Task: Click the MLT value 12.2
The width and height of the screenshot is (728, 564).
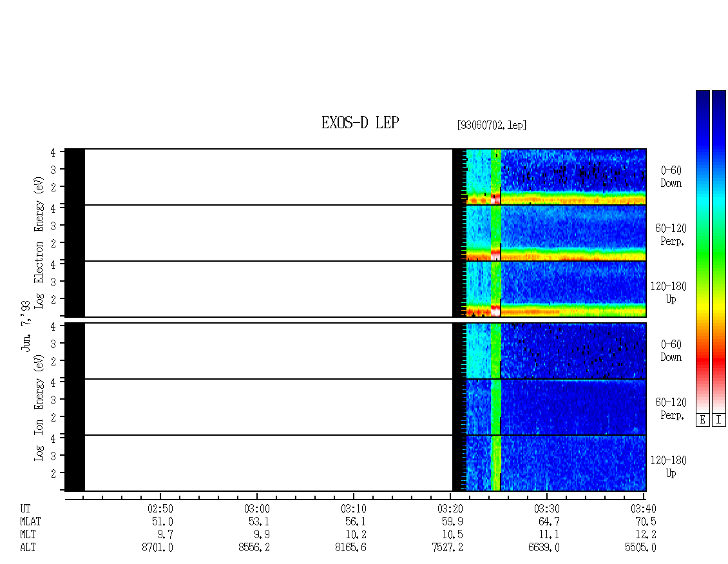Action: 645,535
